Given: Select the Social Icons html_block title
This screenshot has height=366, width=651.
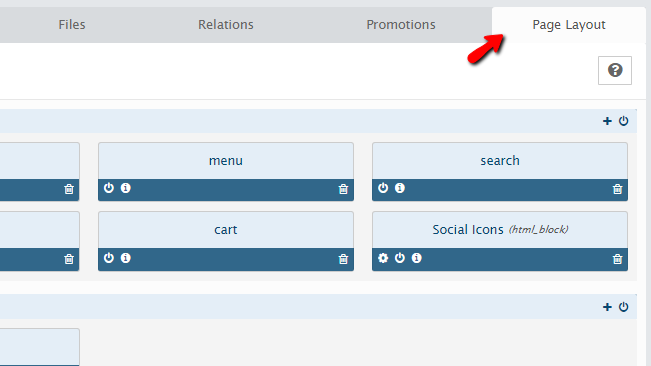Looking at the screenshot, I should (x=500, y=230).
